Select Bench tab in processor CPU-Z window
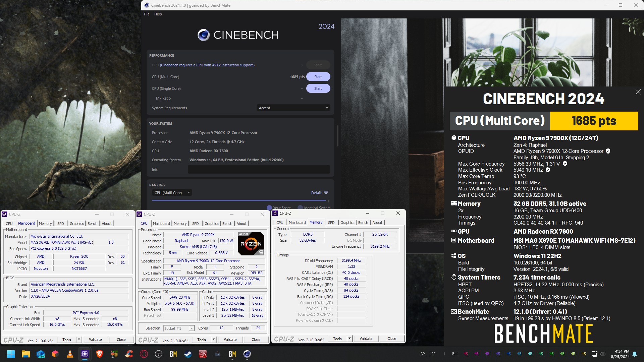 (227, 224)
